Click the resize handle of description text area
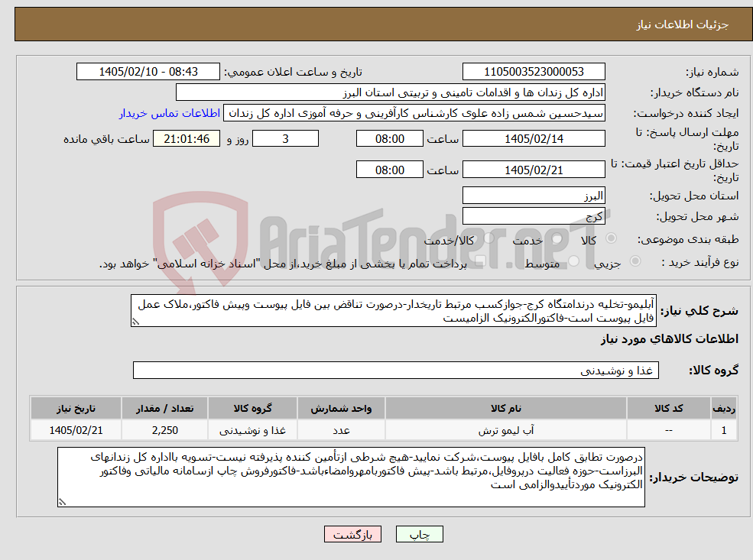Viewport: 753px width, 560px height. pyautogui.click(x=135, y=322)
